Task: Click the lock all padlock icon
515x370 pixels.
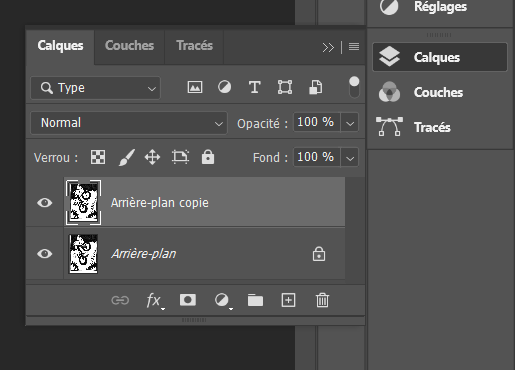Action: coord(208,157)
